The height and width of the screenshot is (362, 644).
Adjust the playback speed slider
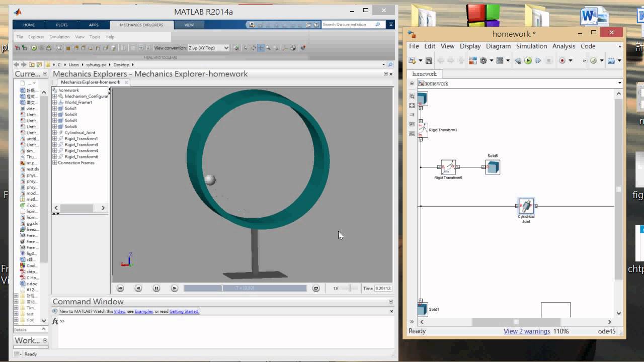(350, 288)
